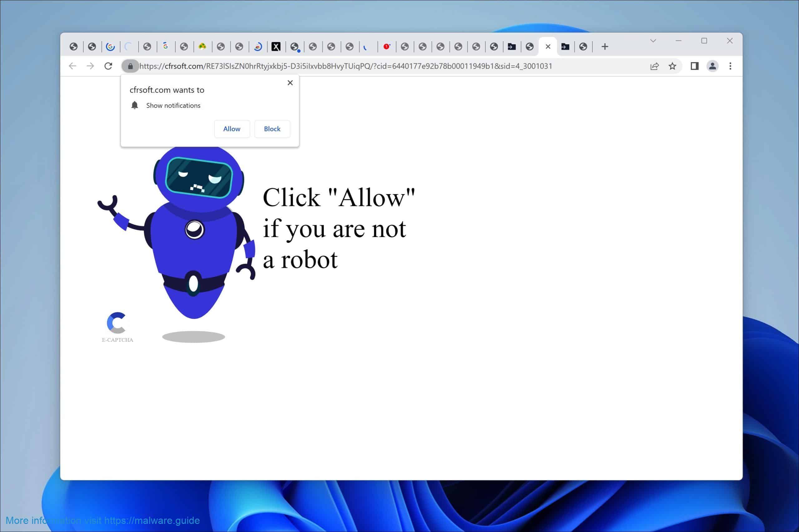Screen dimensions: 799x532
Task: Share this page icon
Action: pos(654,66)
